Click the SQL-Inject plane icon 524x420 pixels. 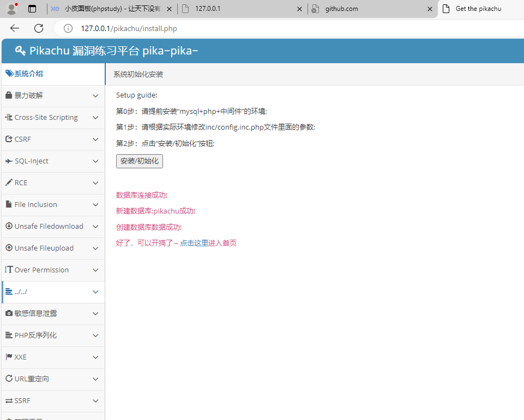coord(9,161)
